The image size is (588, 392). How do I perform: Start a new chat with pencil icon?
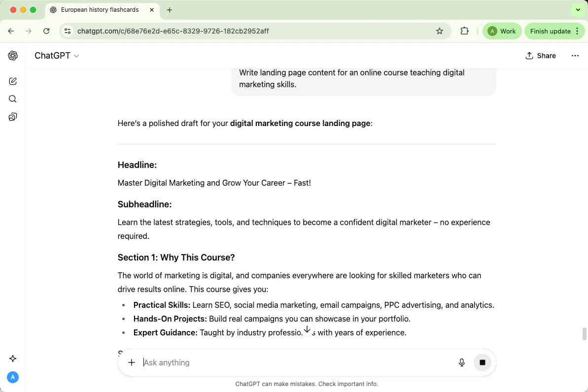[13, 81]
